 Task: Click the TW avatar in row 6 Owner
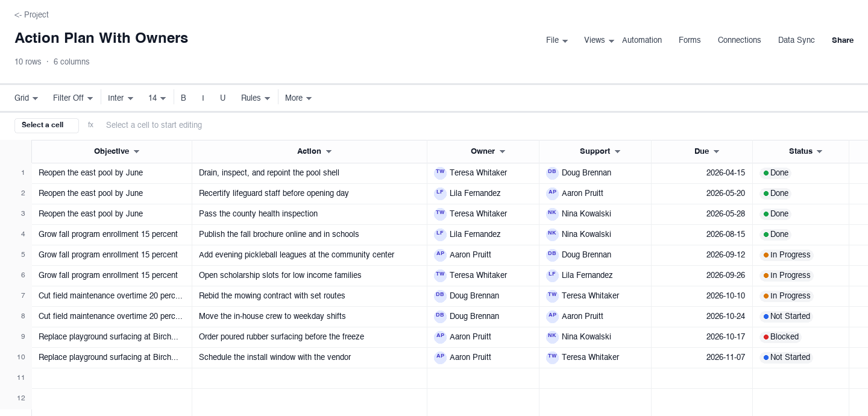pos(440,275)
